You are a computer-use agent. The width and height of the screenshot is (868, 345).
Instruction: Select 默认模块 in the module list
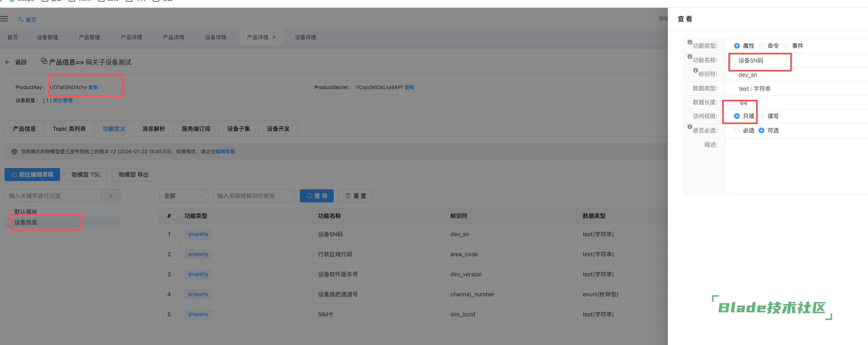pos(26,211)
